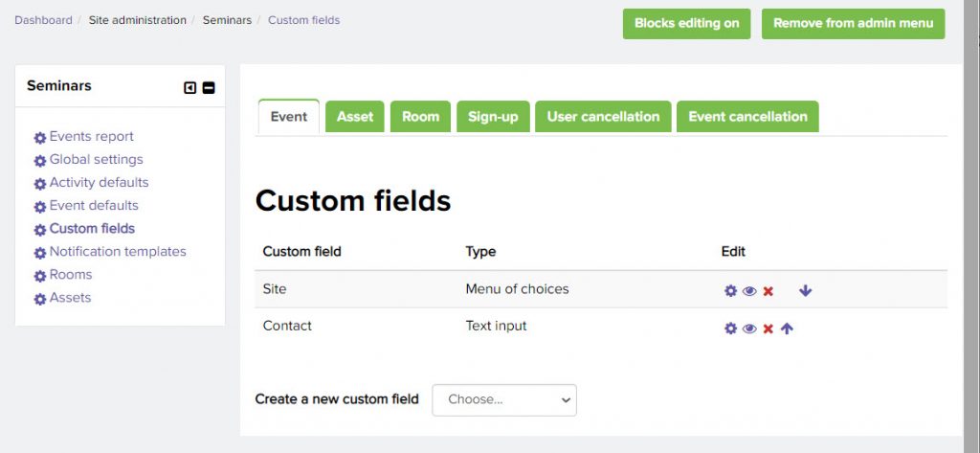Delete the Site custom field
The image size is (980, 453).
coord(768,291)
